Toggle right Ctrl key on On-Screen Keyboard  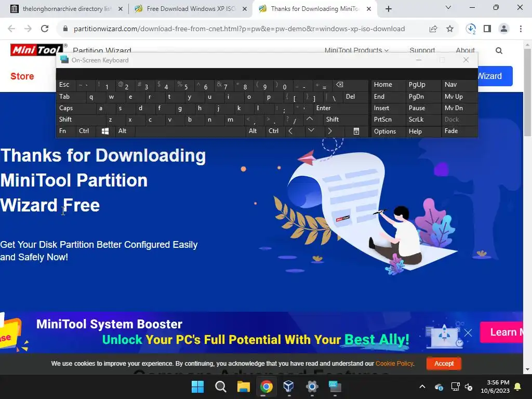[274, 131]
